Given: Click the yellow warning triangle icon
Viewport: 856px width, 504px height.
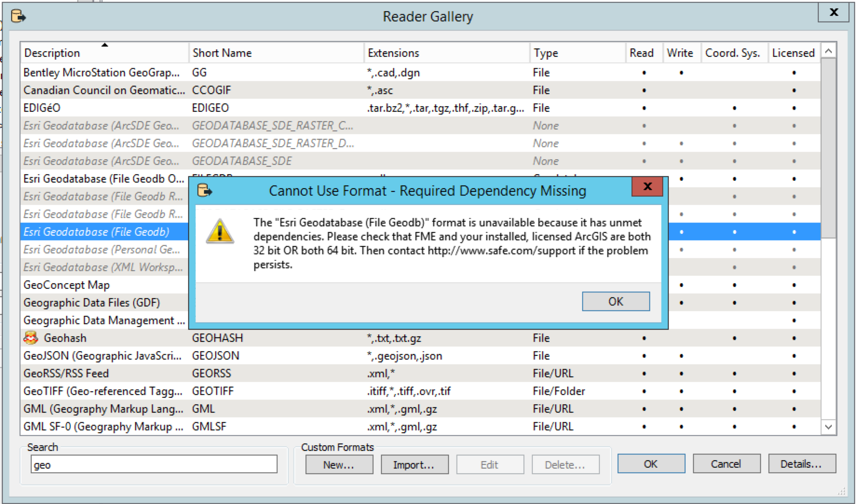Looking at the screenshot, I should coord(220,232).
